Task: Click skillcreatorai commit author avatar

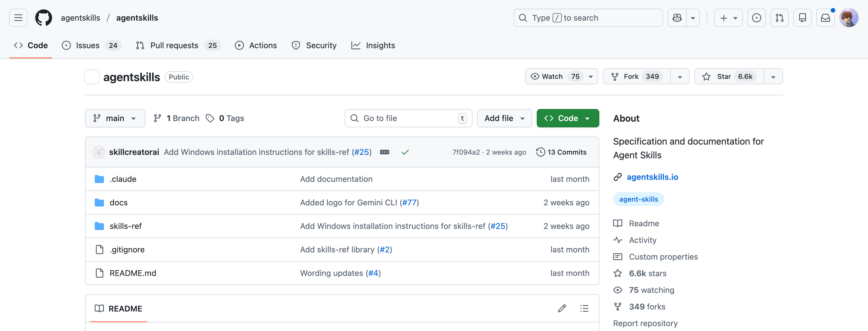Action: [x=99, y=152]
